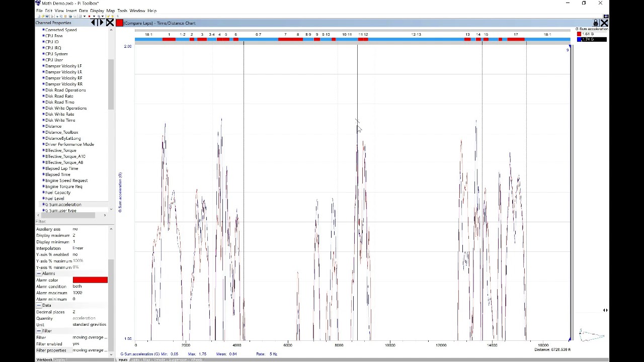Click the padlock icon on the chart header
The height and width of the screenshot is (362, 644).
pyautogui.click(x=596, y=23)
